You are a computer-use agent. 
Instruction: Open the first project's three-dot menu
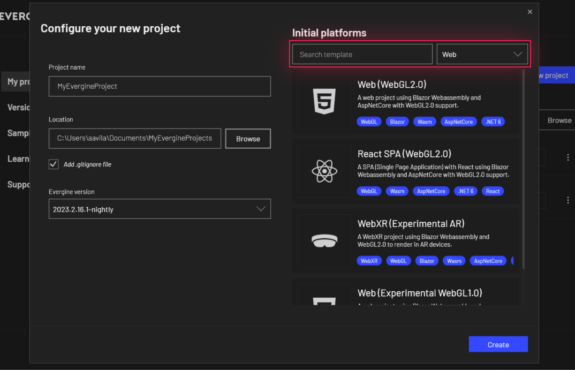568,157
